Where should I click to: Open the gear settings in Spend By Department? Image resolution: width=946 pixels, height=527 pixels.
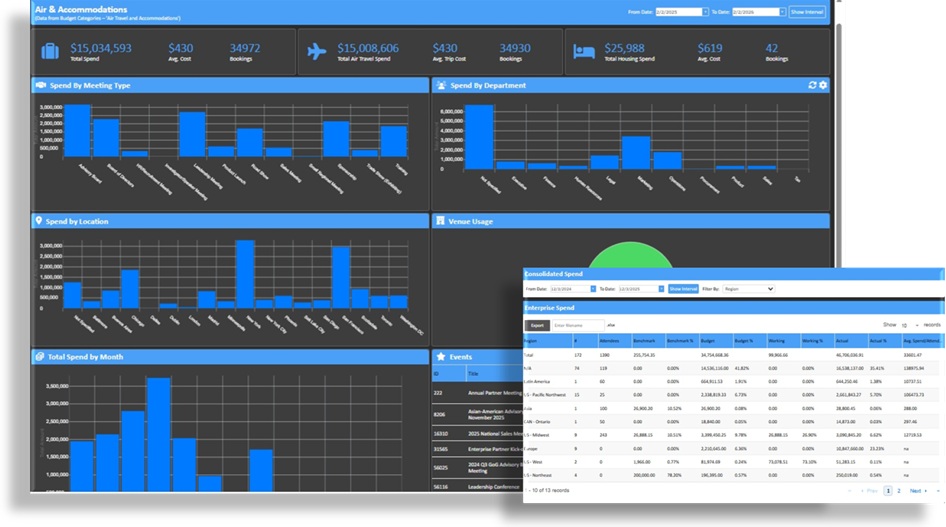[x=823, y=86]
